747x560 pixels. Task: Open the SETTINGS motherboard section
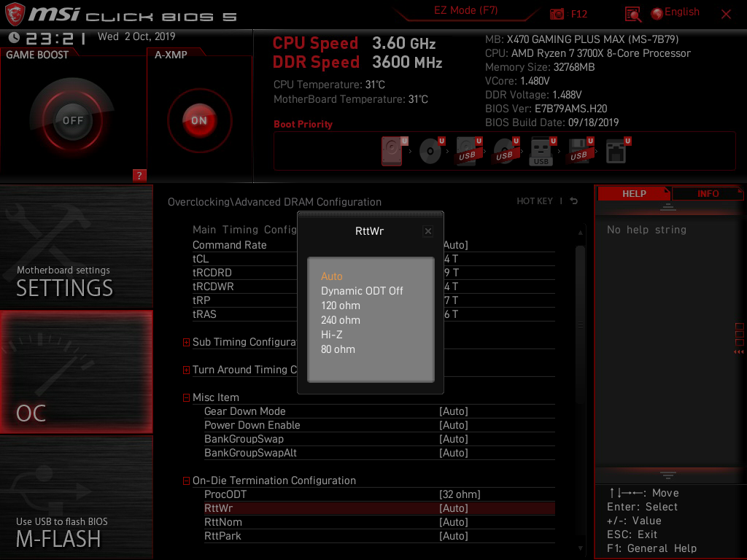(76, 246)
